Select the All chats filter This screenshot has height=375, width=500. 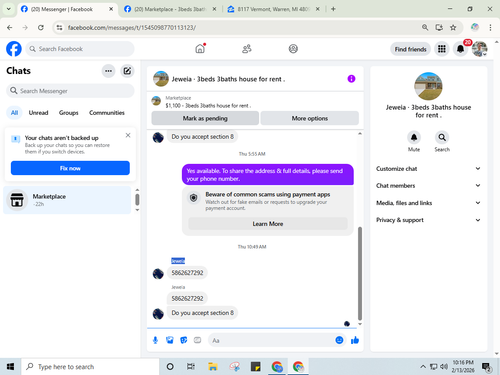tap(14, 113)
